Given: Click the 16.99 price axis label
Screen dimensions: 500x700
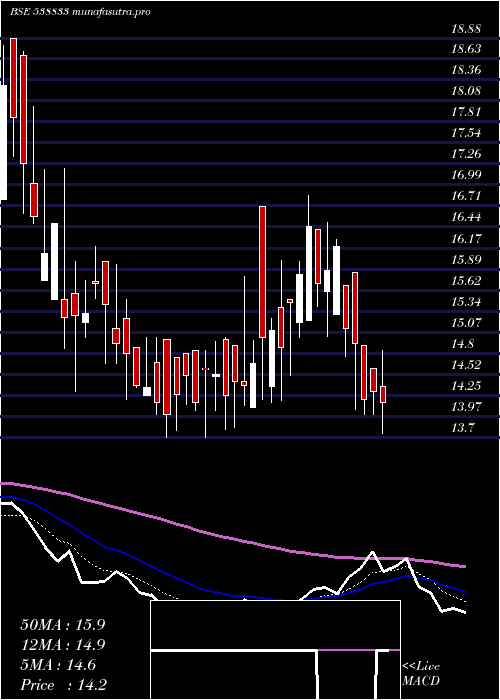Looking at the screenshot, I should click(466, 175).
